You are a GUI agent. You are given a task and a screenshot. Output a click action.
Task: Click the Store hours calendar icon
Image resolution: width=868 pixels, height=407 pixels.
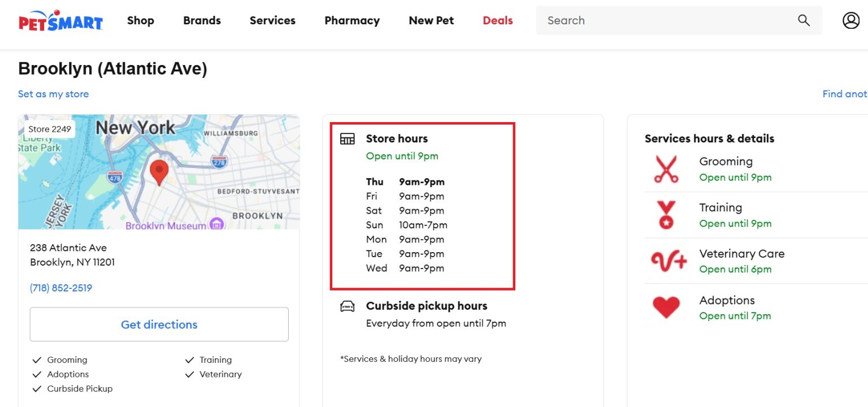pos(347,138)
